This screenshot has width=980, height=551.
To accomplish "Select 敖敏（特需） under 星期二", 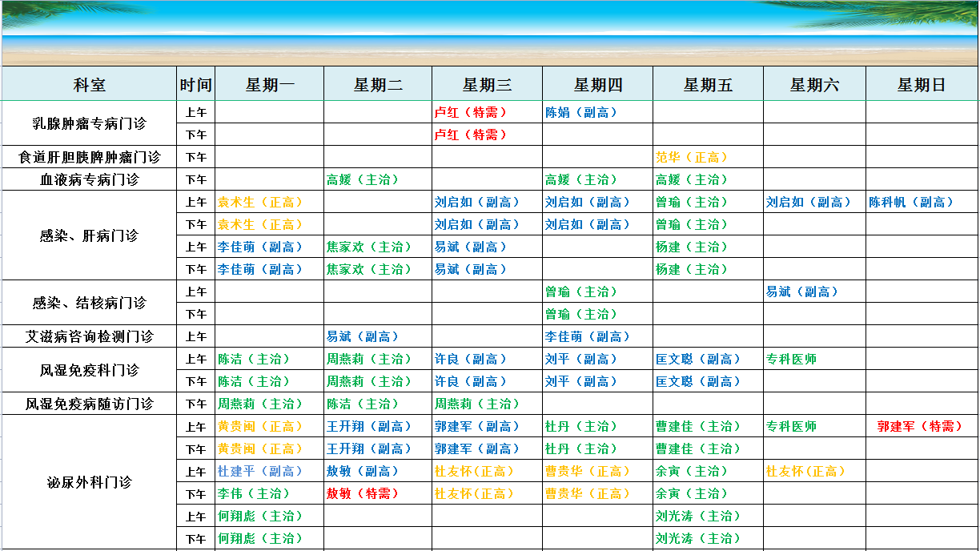I will (x=362, y=493).
